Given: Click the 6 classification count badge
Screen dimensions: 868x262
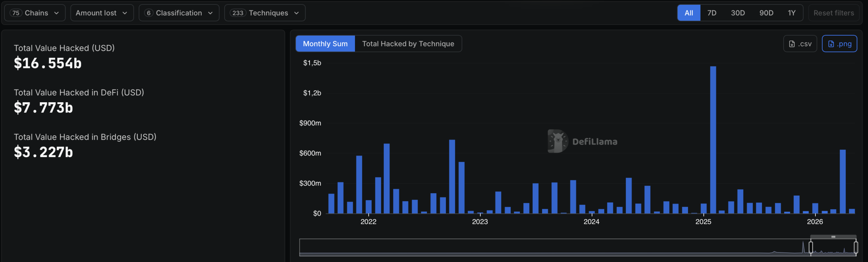Looking at the screenshot, I should [149, 13].
